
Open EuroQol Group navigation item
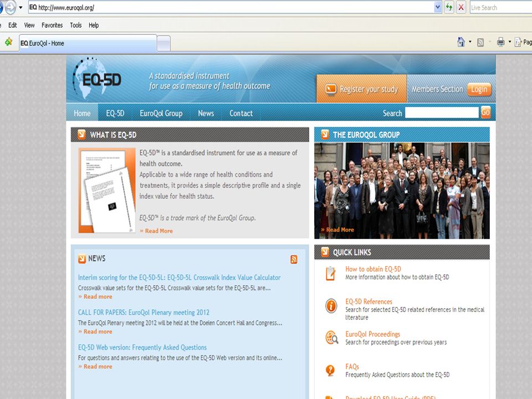161,113
